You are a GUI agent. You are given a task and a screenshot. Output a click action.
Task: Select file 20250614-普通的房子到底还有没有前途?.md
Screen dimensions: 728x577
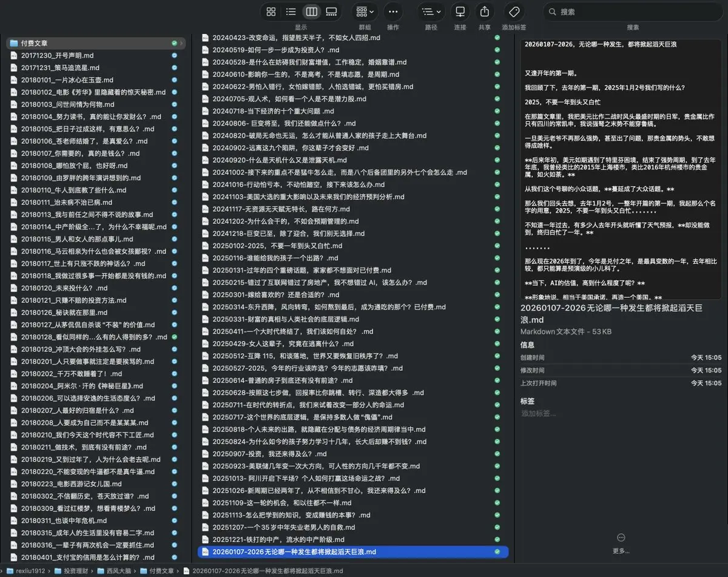[352, 380]
